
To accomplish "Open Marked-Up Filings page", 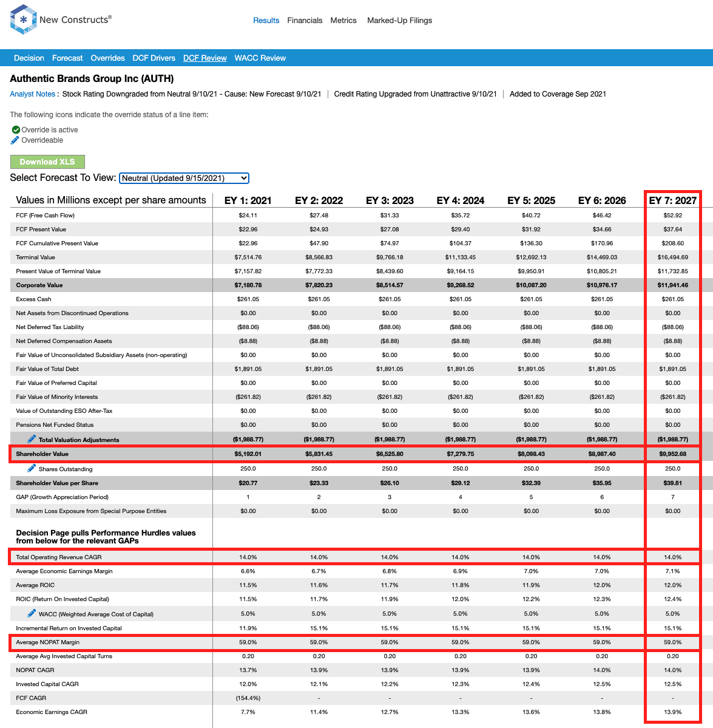I will 399,21.
